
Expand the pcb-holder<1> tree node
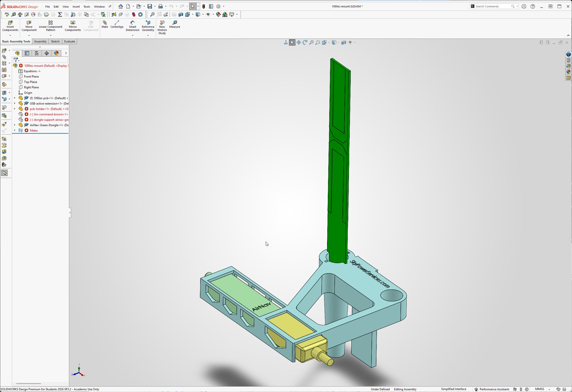coord(15,109)
